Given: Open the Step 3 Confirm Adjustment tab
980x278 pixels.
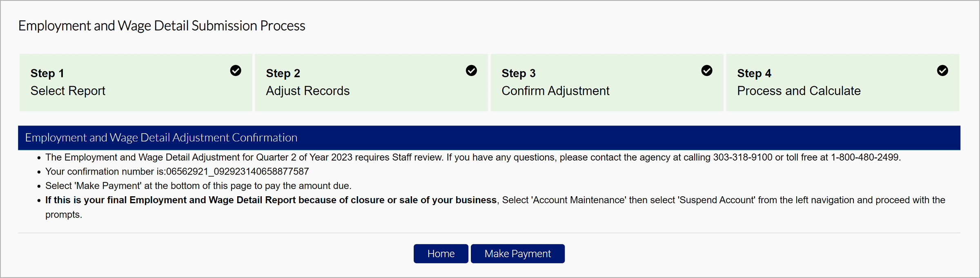Looking at the screenshot, I should [607, 83].
